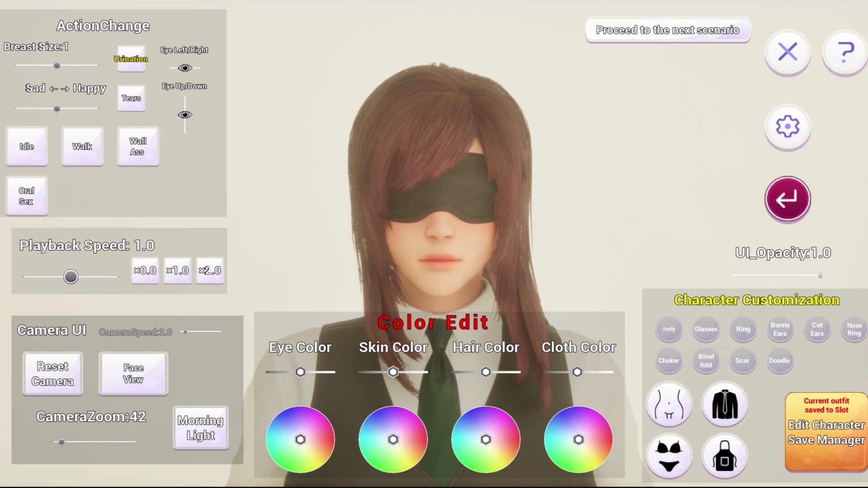This screenshot has width=868, height=488.
Task: Open Edit Character Save Manager
Action: click(x=826, y=432)
